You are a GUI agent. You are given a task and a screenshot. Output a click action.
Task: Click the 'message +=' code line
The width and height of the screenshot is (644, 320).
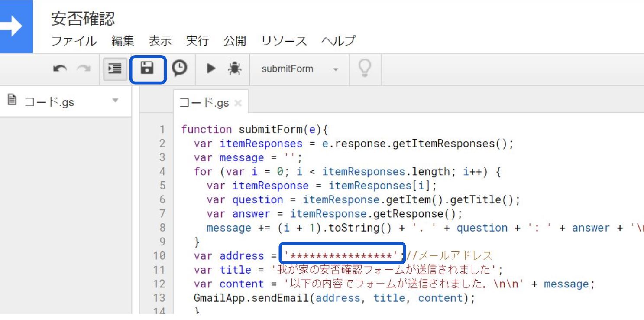[x=425, y=228]
